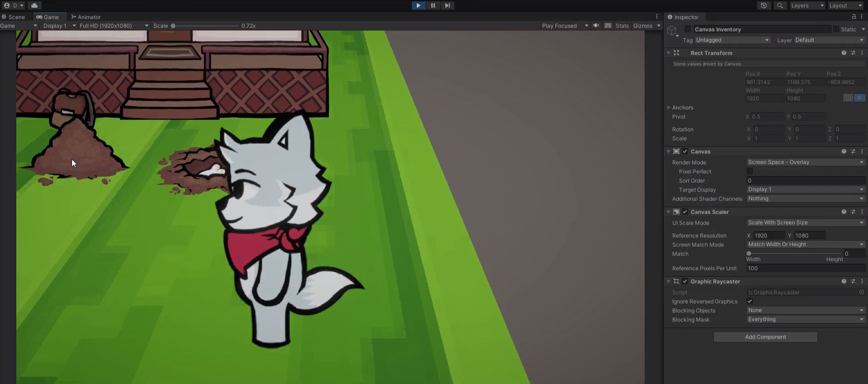Click the Play button in the toolbar
The height and width of the screenshot is (384, 868).
click(418, 5)
